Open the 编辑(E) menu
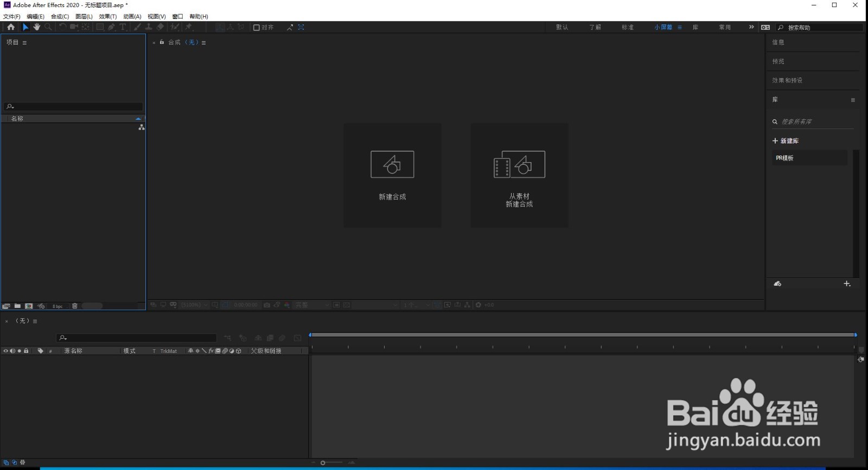The image size is (868, 470). pos(36,17)
